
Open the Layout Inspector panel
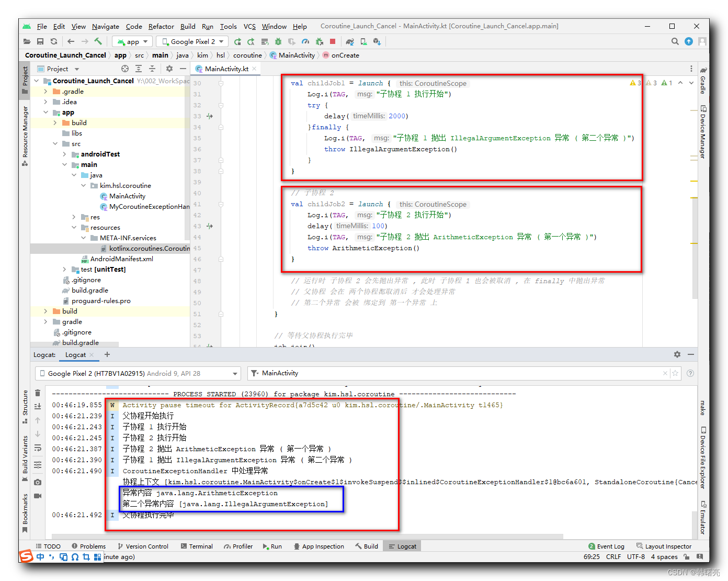click(x=664, y=546)
